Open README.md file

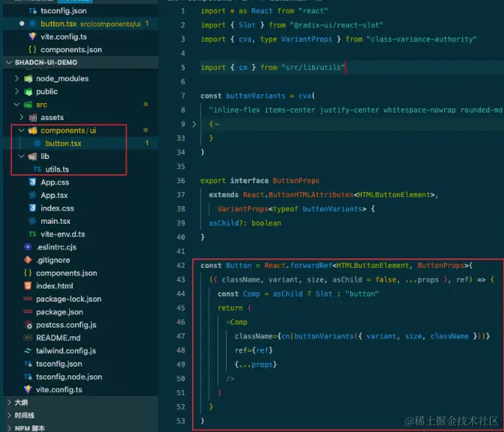pyautogui.click(x=58, y=338)
